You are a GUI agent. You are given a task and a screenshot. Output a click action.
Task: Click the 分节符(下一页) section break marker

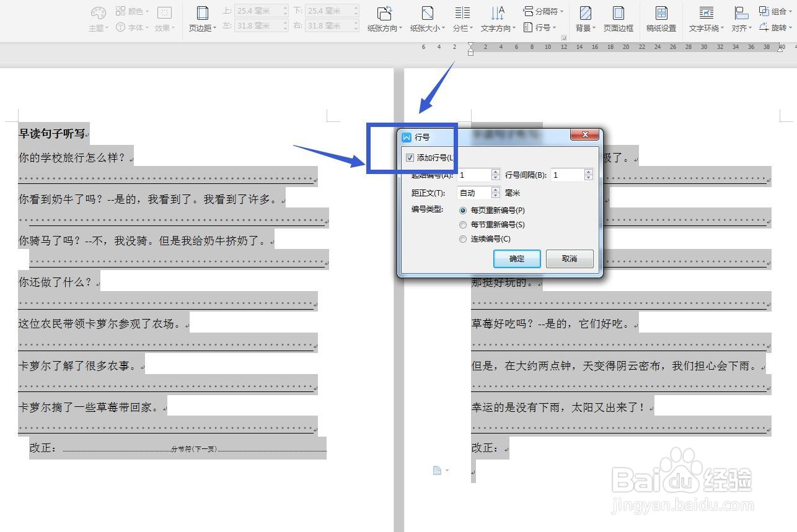pos(194,449)
